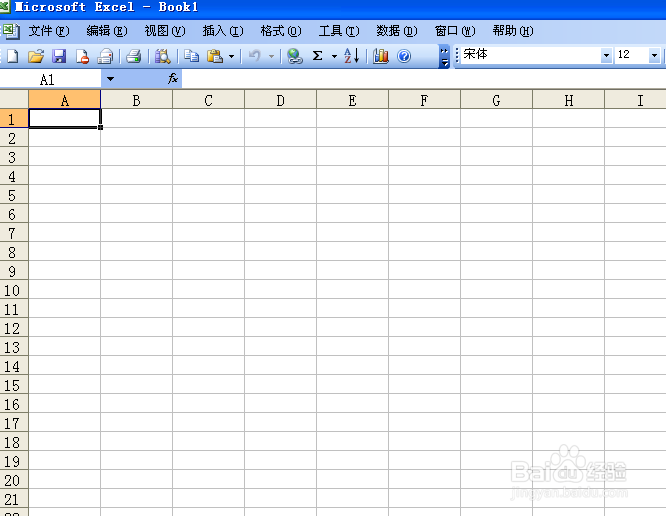Click the blue Help question icon
Viewport: 666px width, 516px height.
404,56
